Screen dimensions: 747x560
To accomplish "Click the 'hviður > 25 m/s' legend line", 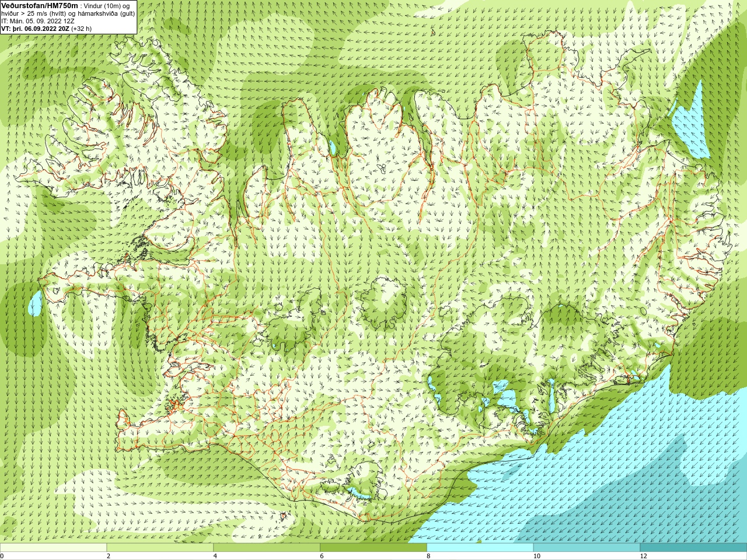I will pyautogui.click(x=68, y=13).
